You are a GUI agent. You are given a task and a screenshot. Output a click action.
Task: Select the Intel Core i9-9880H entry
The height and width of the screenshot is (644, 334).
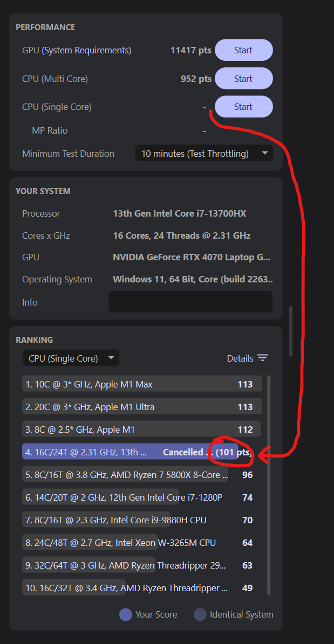tap(129, 520)
